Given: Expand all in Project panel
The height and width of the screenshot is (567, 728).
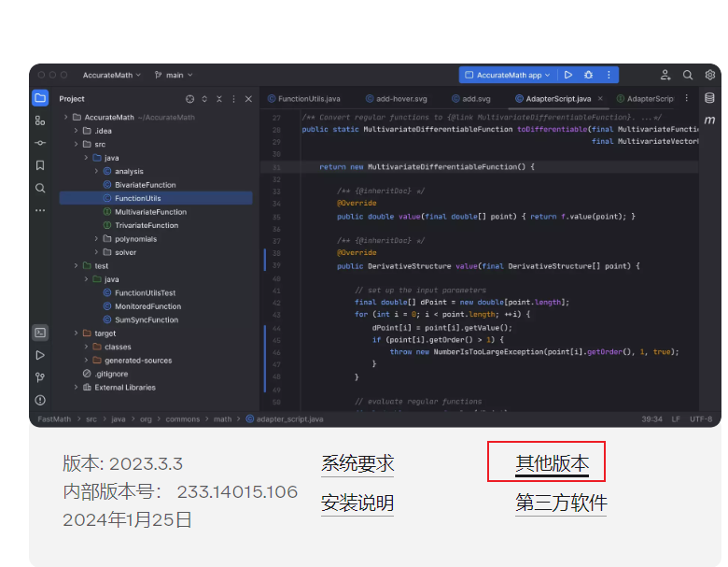Looking at the screenshot, I should tap(204, 99).
